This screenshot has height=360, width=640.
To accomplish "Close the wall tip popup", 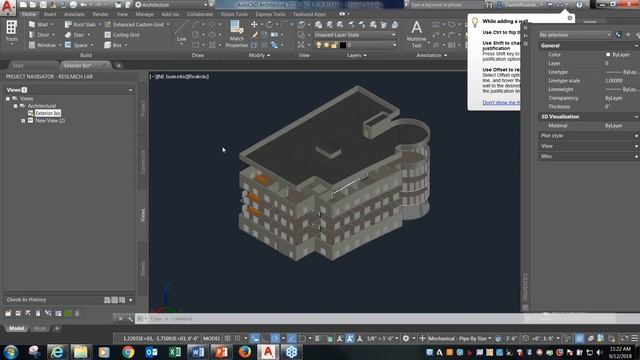I will pos(570,18).
